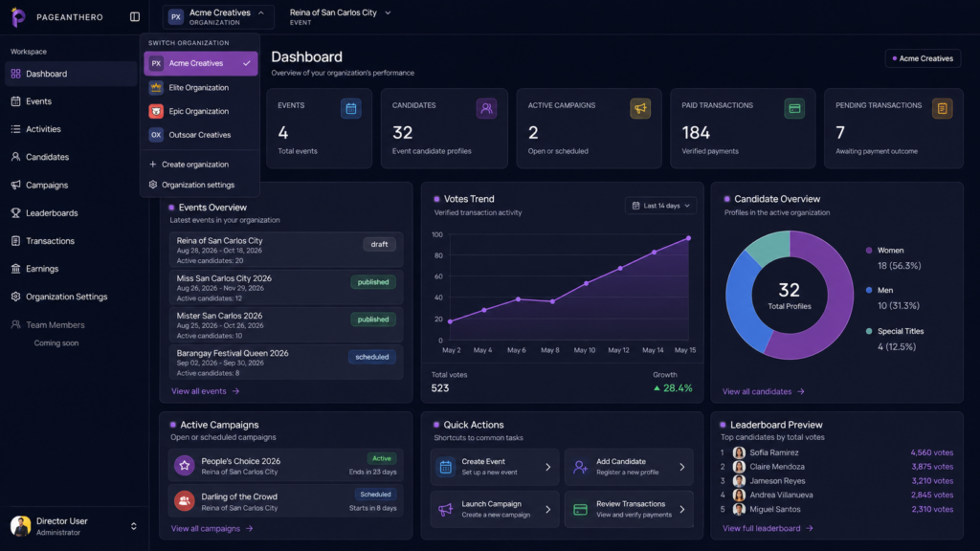
Task: Click the Events calendar icon in sidebar
Action: [15, 101]
